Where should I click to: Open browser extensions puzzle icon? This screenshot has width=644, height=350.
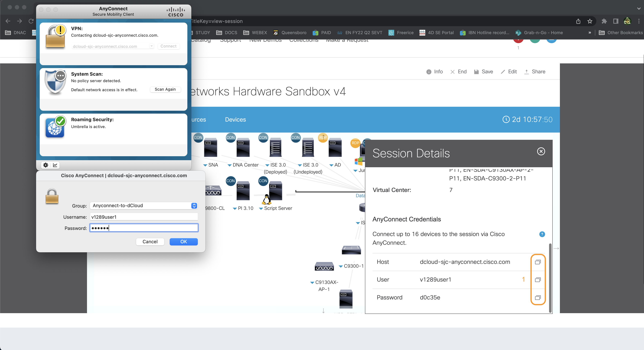pos(604,21)
